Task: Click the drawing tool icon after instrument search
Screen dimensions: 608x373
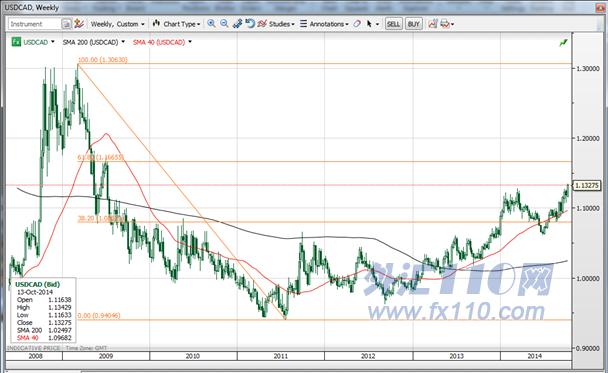Action: click(79, 24)
